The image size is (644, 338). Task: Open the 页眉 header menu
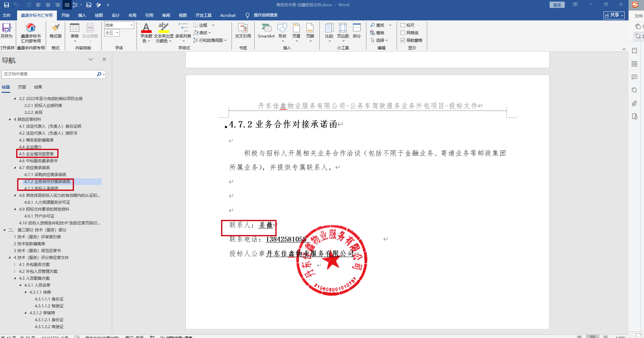(x=296, y=33)
